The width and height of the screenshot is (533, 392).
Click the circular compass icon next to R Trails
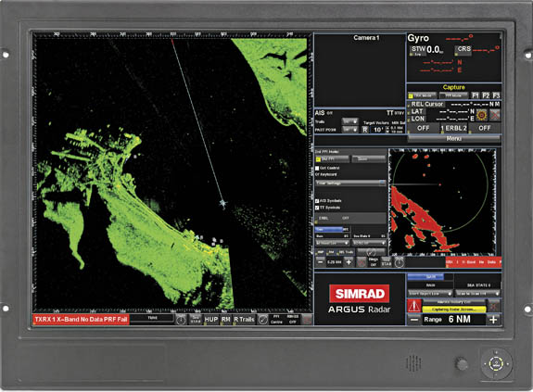click(x=262, y=320)
